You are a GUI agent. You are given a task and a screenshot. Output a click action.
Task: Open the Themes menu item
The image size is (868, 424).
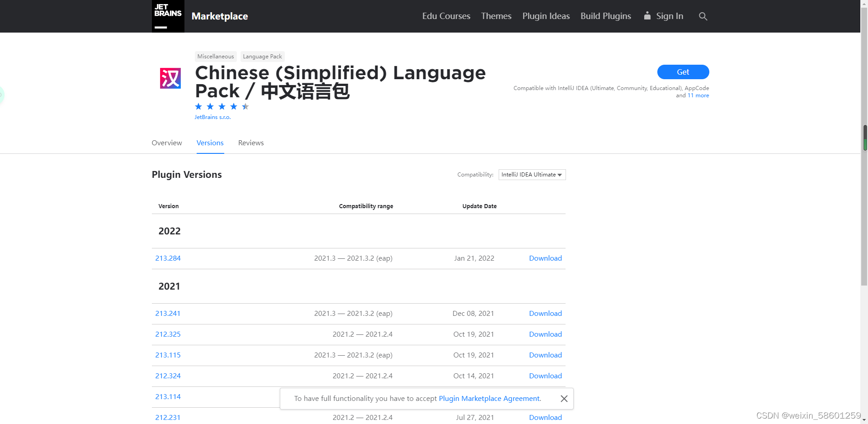coord(496,16)
